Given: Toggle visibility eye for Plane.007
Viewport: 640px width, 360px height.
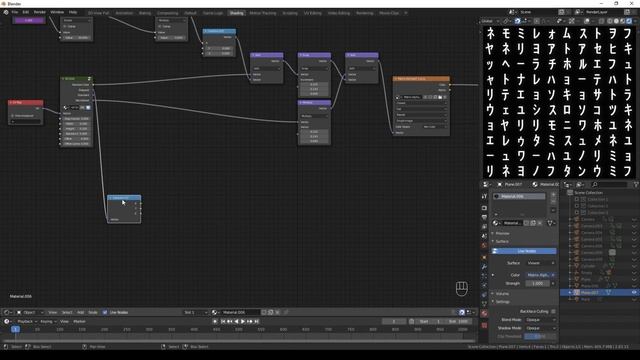Looking at the screenshot, I should pyautogui.click(x=634, y=293).
